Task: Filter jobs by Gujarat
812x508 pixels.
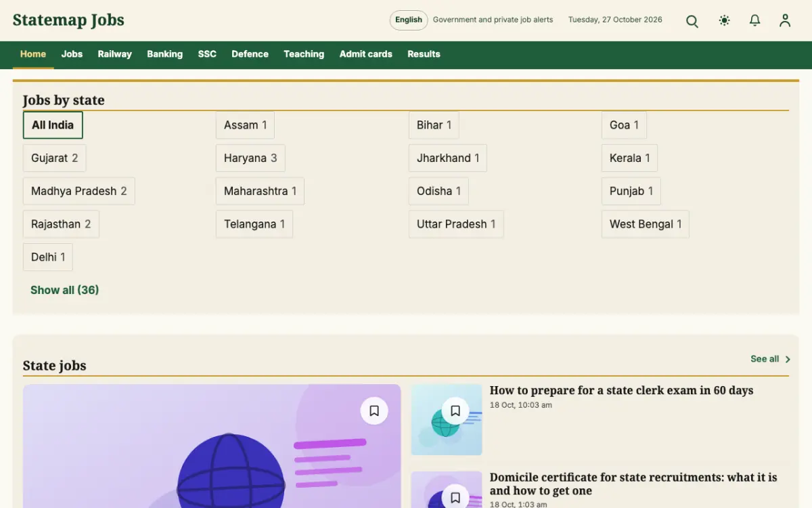Action: click(x=54, y=158)
